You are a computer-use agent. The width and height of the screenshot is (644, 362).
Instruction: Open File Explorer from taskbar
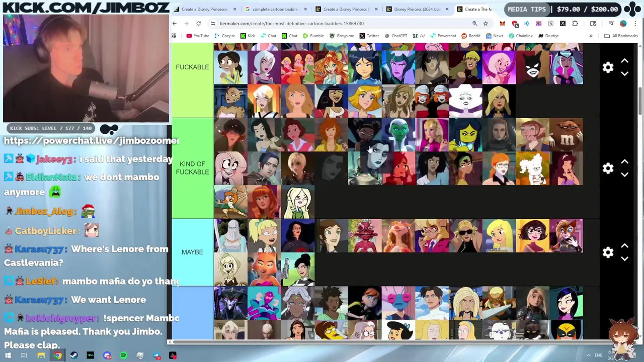pyautogui.click(x=41, y=355)
